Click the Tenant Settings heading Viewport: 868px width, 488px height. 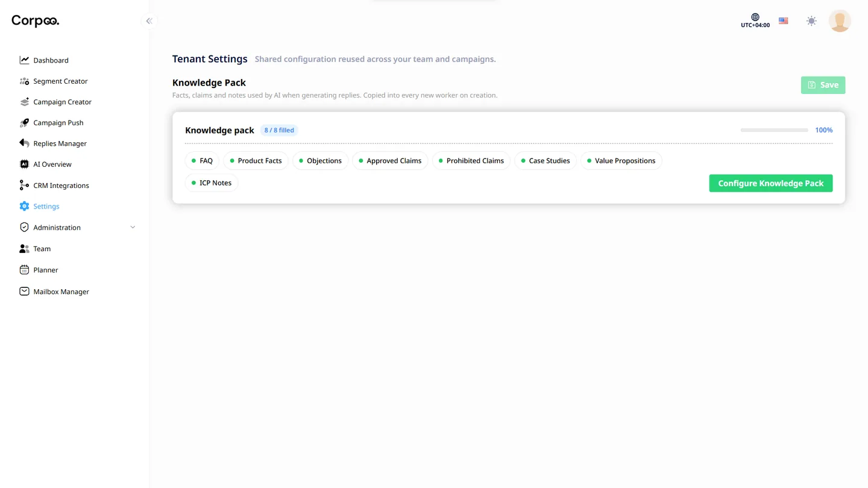coord(210,59)
